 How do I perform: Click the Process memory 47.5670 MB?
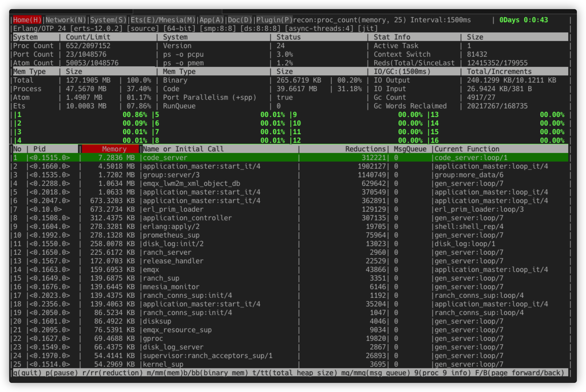(x=86, y=89)
